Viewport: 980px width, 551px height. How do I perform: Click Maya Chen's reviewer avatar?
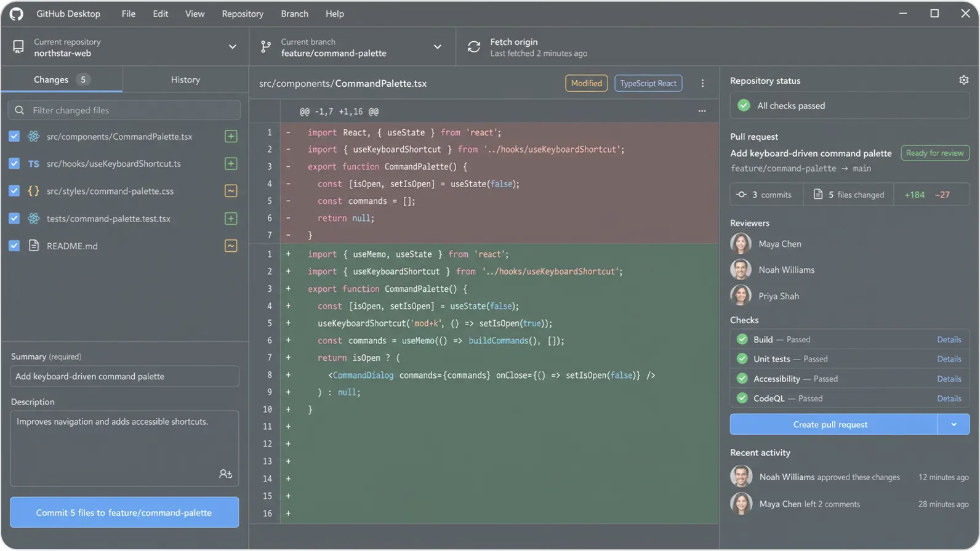coord(741,244)
